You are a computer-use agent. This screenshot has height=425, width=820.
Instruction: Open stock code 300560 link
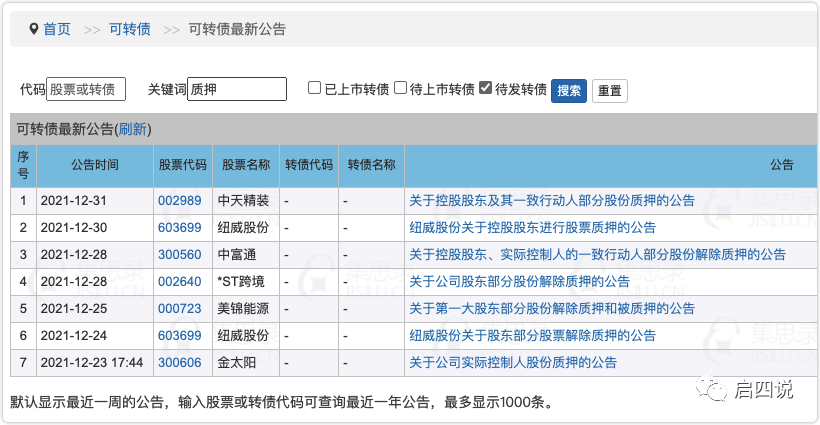point(179,255)
